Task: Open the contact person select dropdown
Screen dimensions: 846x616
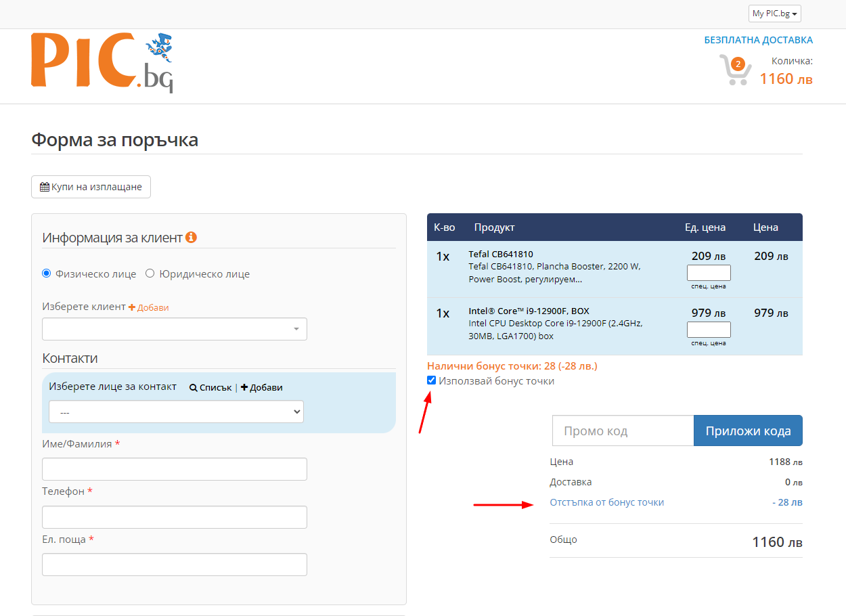Action: pyautogui.click(x=176, y=412)
